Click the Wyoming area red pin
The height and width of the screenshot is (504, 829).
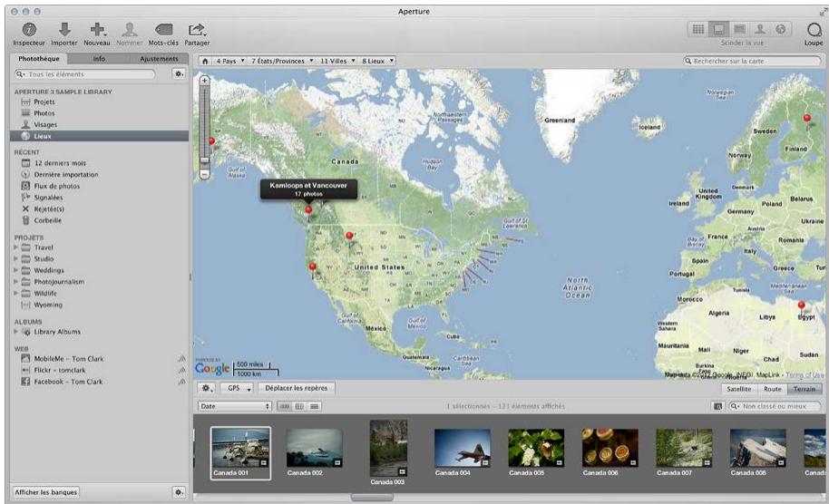click(349, 237)
